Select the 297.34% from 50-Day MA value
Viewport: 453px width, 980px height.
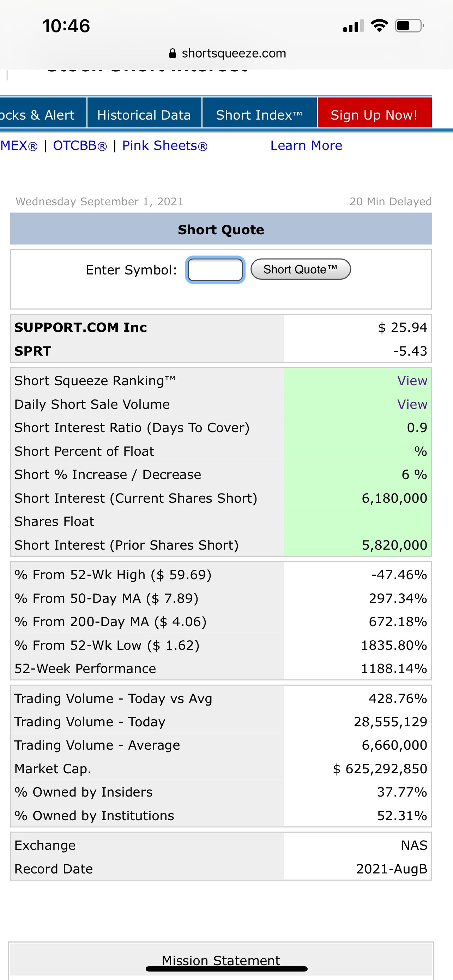click(x=398, y=599)
